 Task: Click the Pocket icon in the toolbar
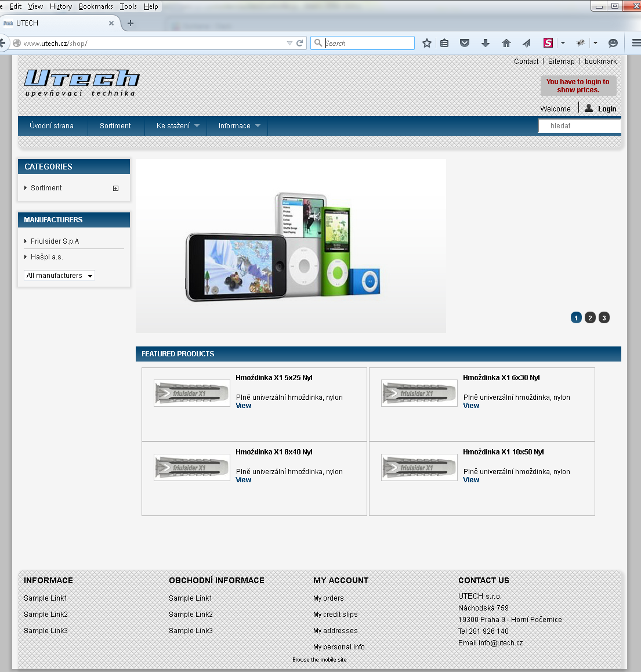point(465,43)
